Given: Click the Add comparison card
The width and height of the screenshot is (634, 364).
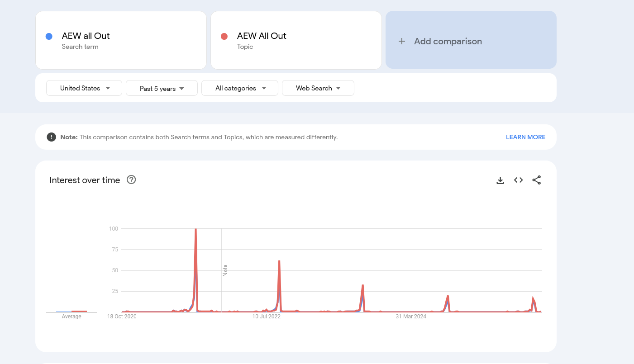Looking at the screenshot, I should pyautogui.click(x=471, y=40).
